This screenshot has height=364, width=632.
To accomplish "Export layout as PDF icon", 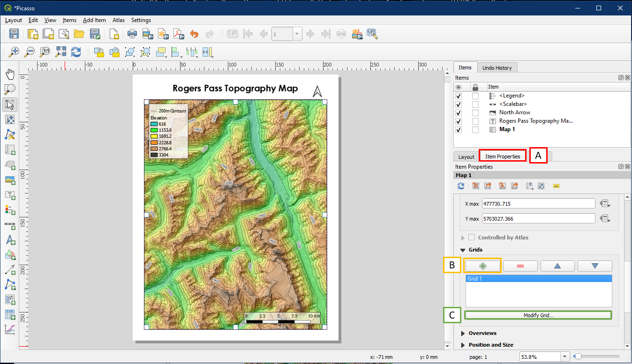I will click(x=179, y=34).
